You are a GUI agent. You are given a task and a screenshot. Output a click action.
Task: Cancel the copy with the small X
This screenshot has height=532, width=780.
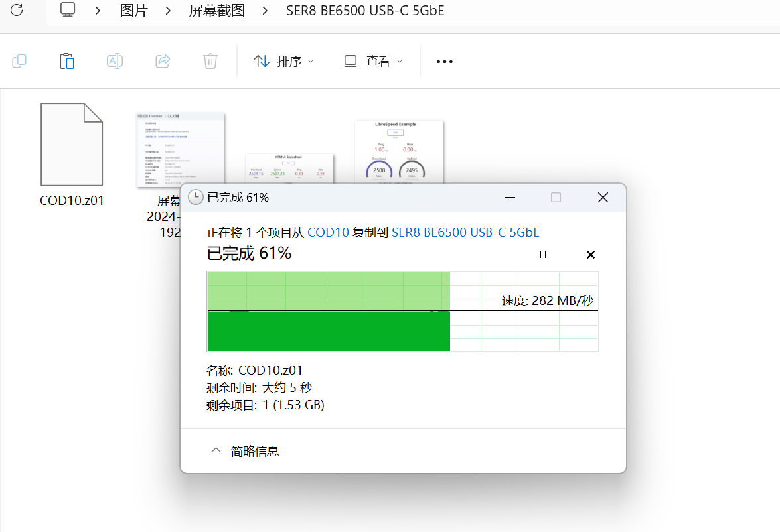pos(590,255)
